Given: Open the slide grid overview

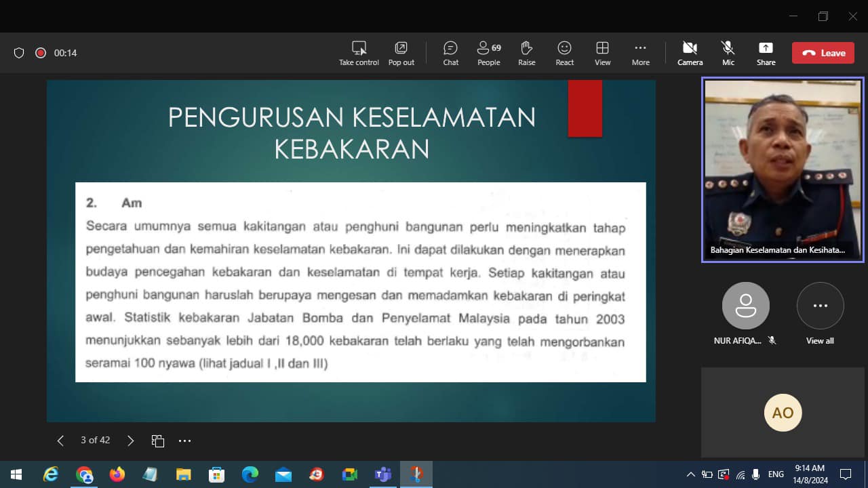Looking at the screenshot, I should 158,441.
